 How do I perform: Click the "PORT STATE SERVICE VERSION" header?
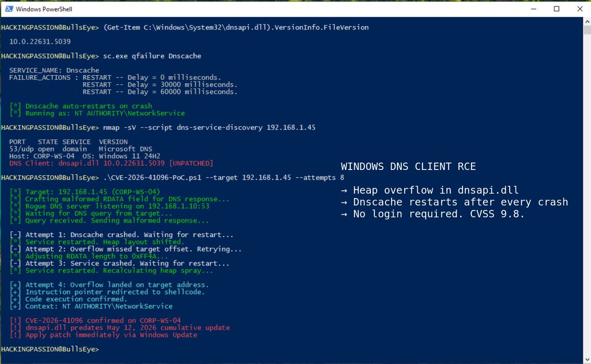click(x=68, y=142)
